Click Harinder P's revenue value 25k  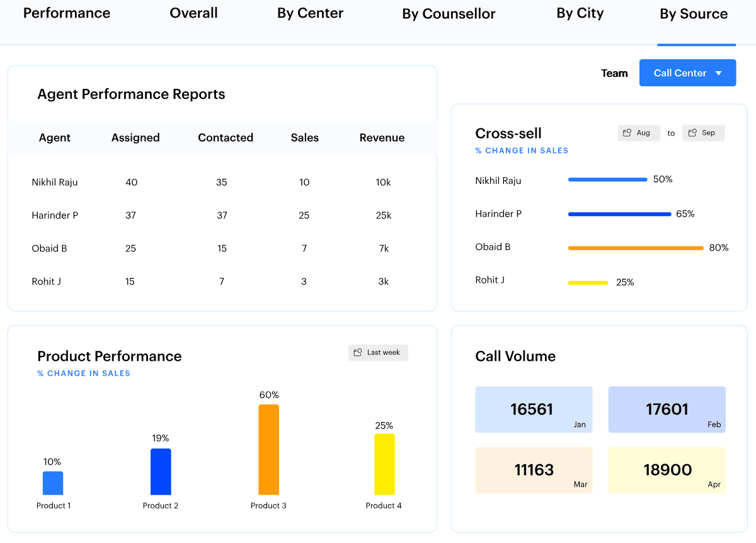pos(384,215)
